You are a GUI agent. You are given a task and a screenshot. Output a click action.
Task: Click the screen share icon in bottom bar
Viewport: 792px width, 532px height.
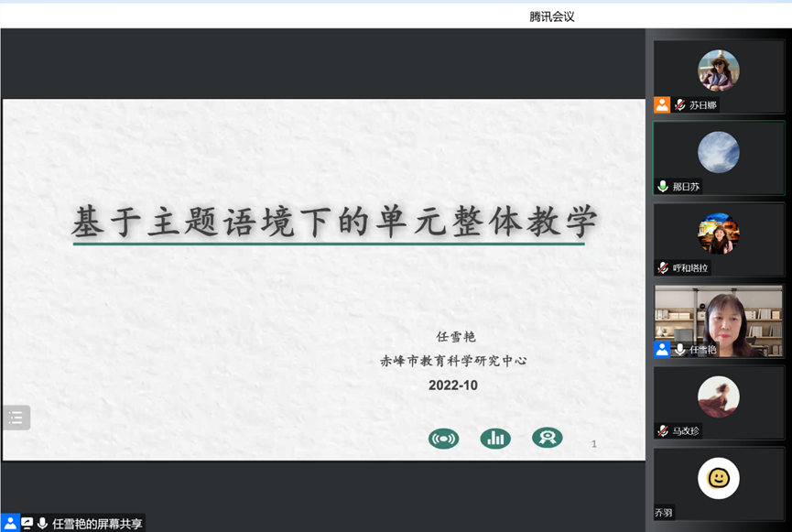27,524
